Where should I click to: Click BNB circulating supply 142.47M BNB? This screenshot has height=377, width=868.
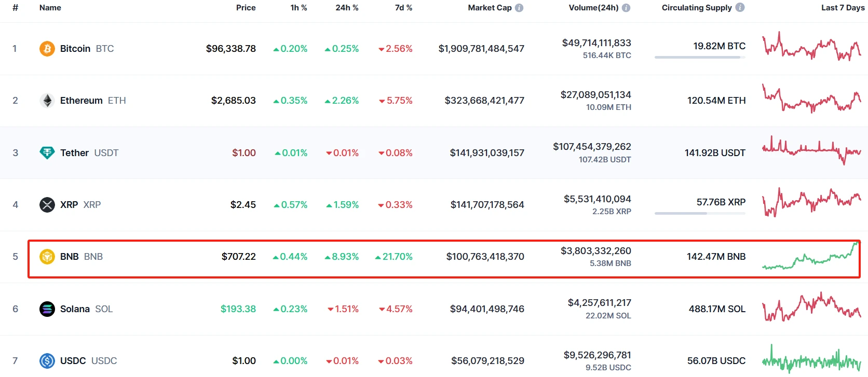(716, 257)
